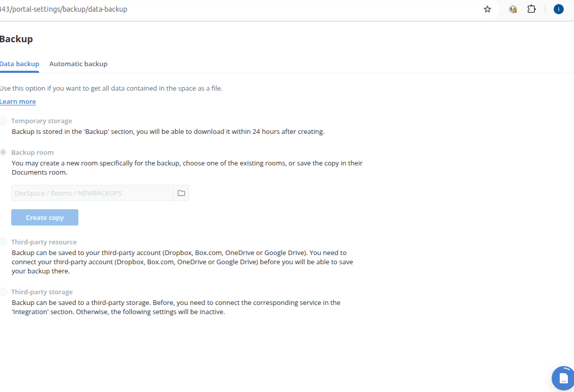Viewport: 574px width, 392px height.
Task: Select the Backup room radio button
Action: point(3,152)
